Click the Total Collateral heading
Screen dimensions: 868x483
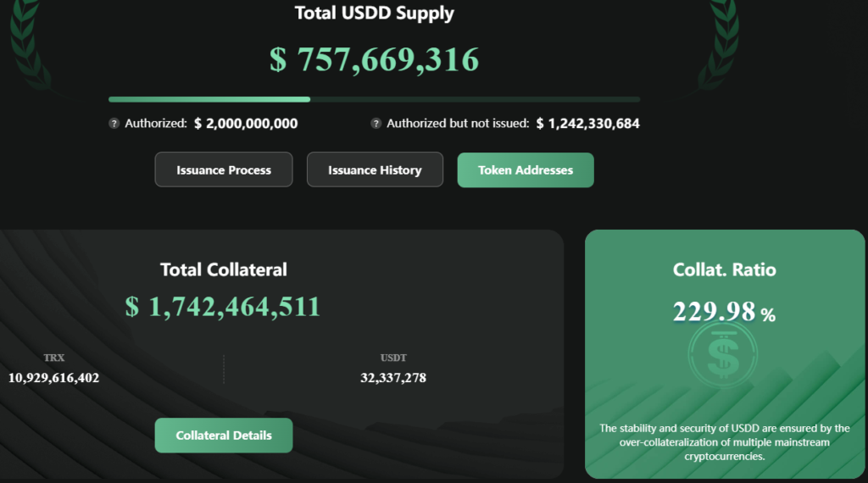(224, 269)
